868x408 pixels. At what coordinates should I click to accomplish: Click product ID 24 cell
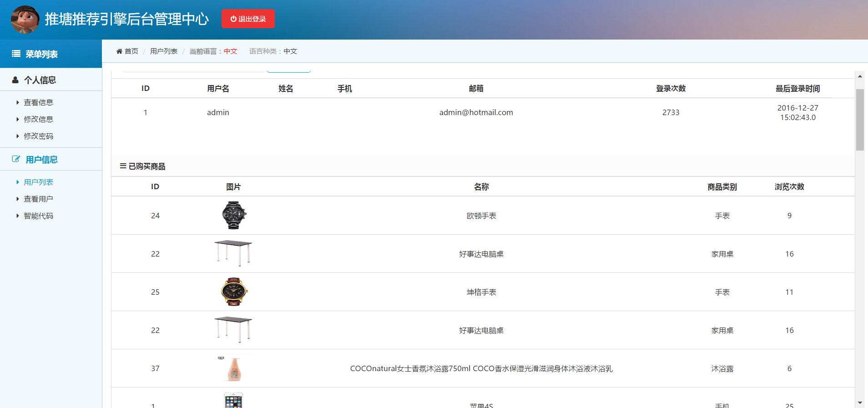(x=155, y=216)
